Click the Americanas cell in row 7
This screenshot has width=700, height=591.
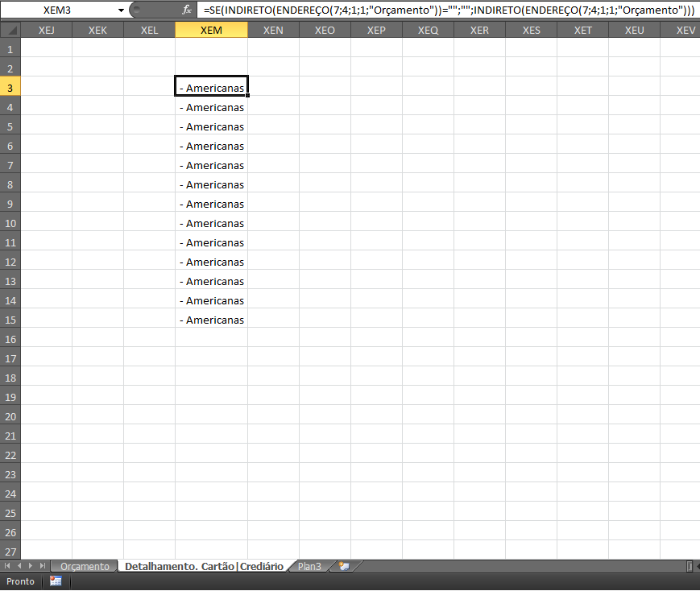pos(211,165)
